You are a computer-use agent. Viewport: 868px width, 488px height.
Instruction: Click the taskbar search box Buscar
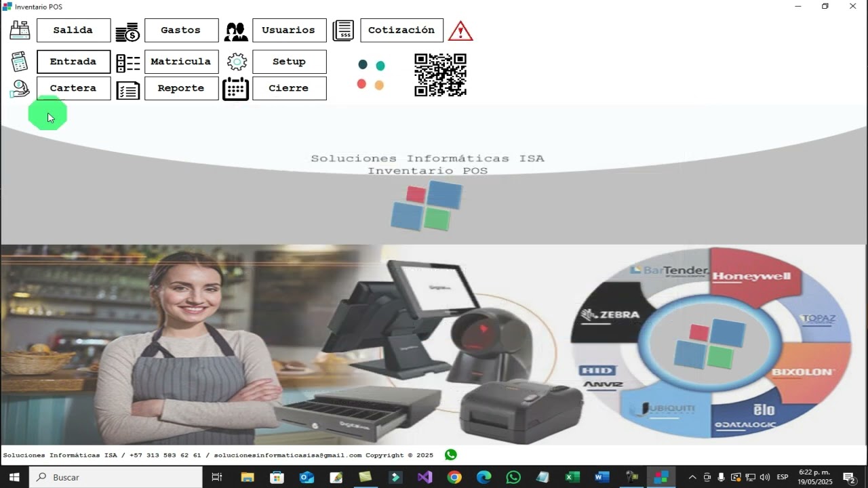(x=116, y=477)
